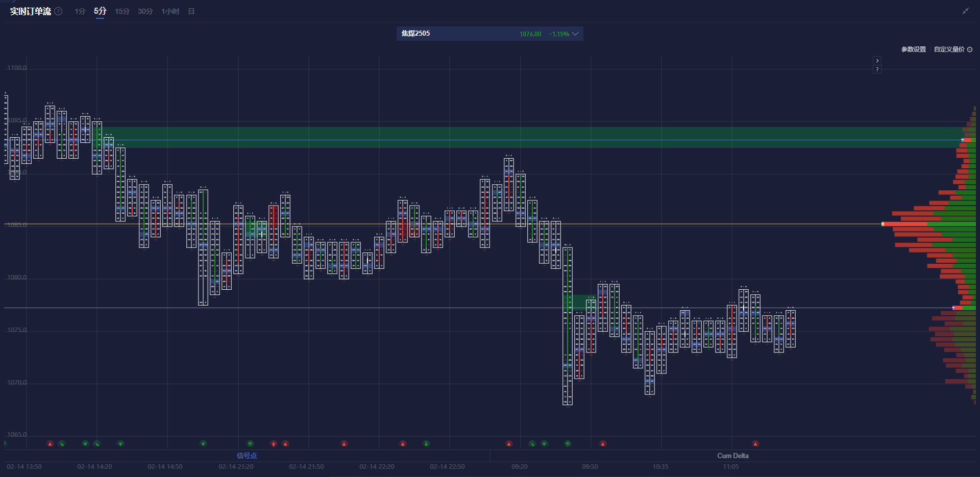Viewport: 980px width, 477px height.
Task: Expand the panel using the right chevron button
Action: coord(877,61)
